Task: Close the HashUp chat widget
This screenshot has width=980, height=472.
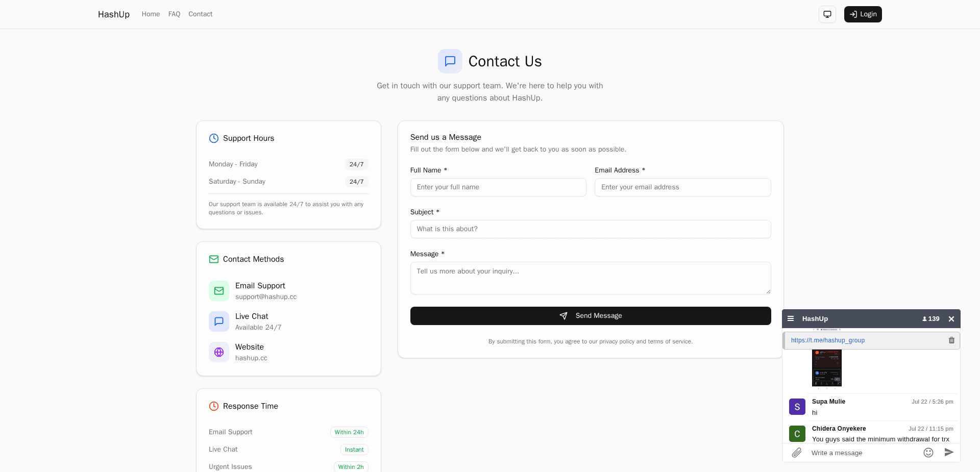Action: click(x=951, y=318)
